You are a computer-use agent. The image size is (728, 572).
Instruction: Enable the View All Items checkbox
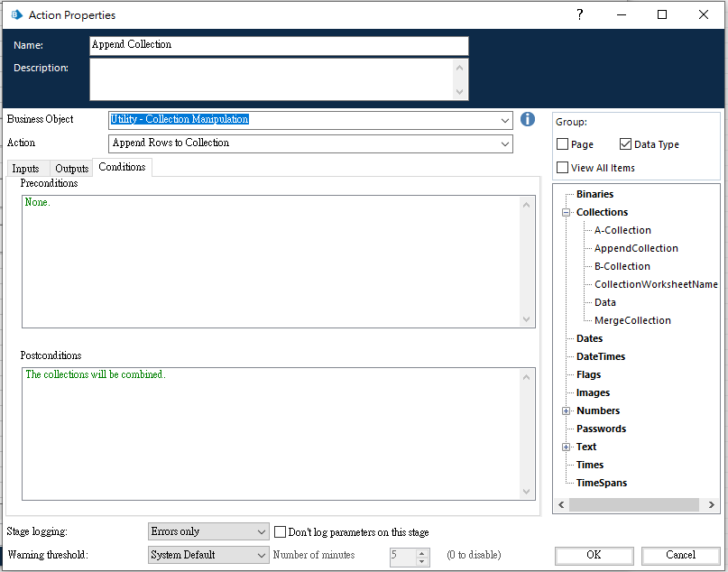pyautogui.click(x=562, y=168)
